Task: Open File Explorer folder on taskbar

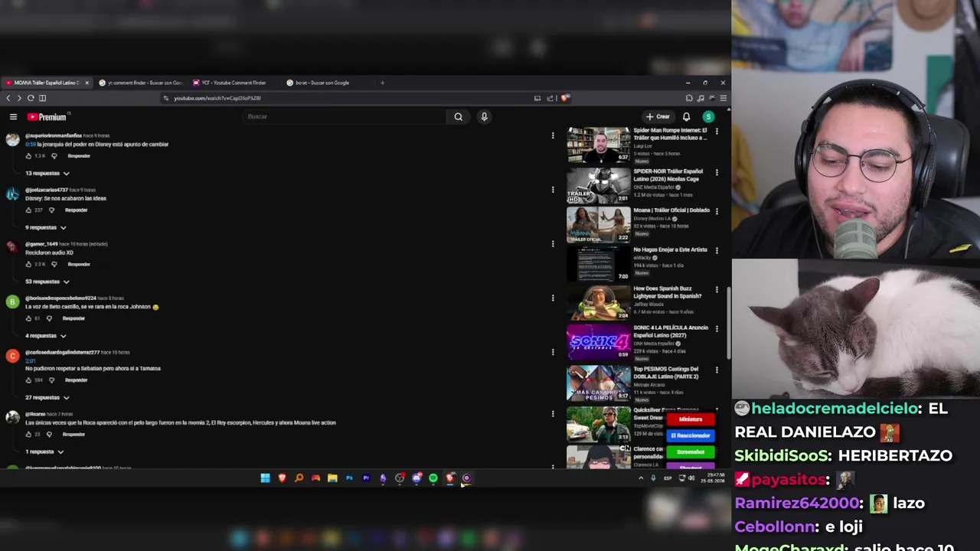Action: 332,478
